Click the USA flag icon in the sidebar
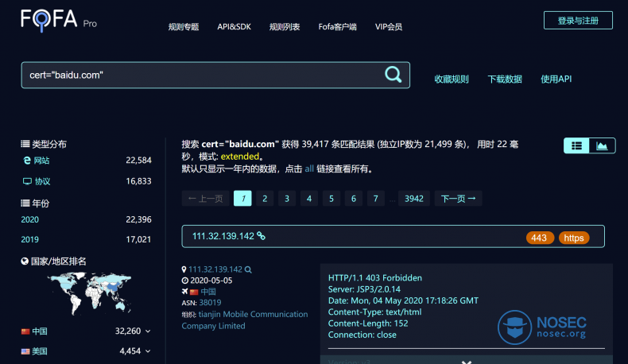The width and height of the screenshot is (628, 364). click(25, 351)
